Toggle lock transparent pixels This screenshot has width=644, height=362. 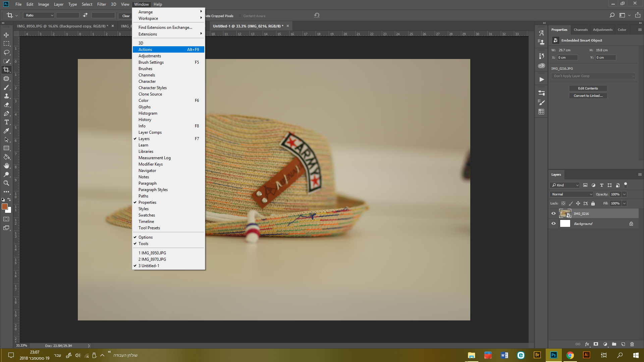(x=563, y=203)
